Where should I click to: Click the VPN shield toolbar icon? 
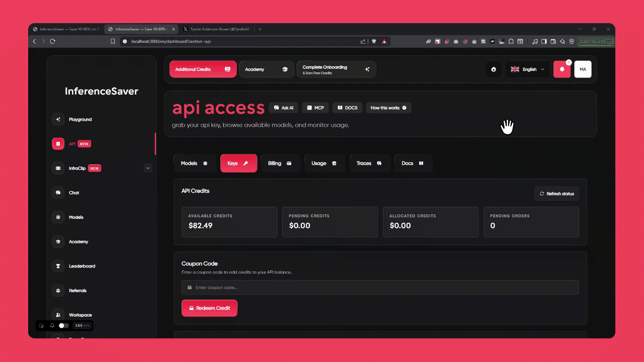pyautogui.click(x=572, y=41)
